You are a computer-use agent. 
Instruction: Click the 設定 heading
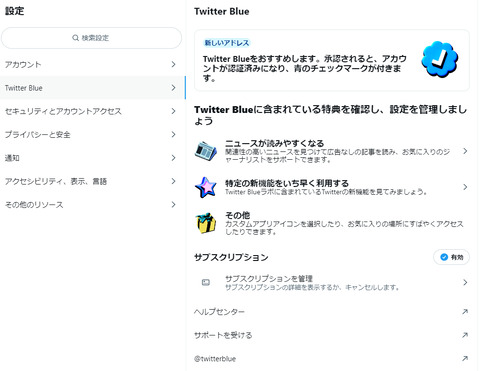[14, 11]
